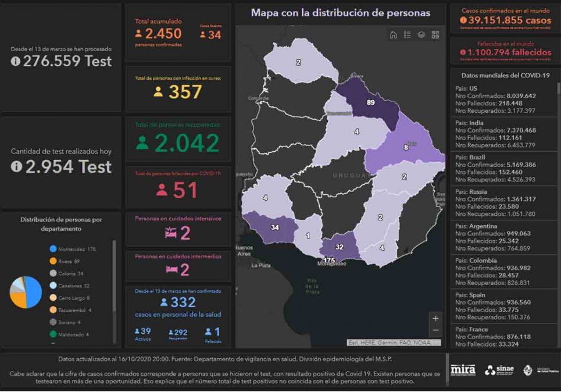Click the sinae logo in footer

pos(498,370)
